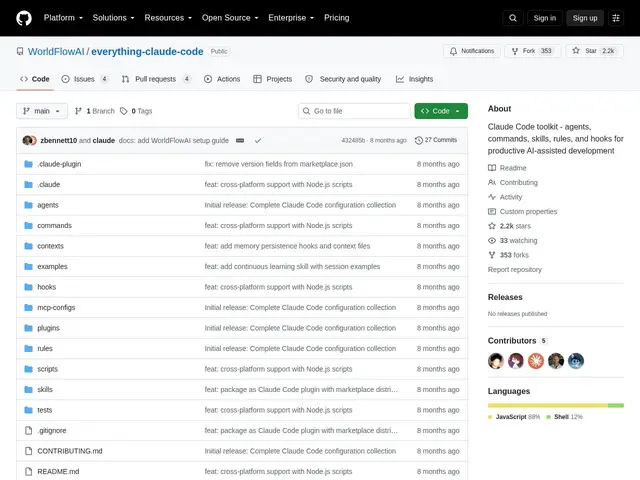Open the Shell 12% language link
Image resolution: width=640 pixels, height=480 pixels.
point(564,417)
